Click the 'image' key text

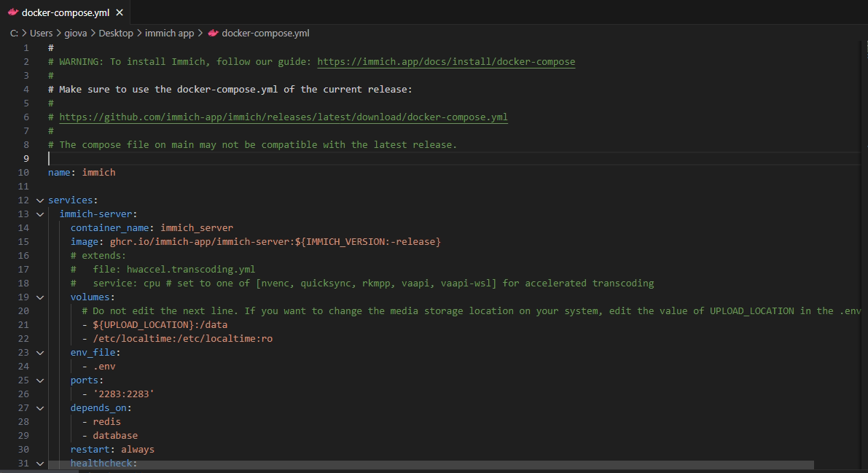tap(84, 241)
